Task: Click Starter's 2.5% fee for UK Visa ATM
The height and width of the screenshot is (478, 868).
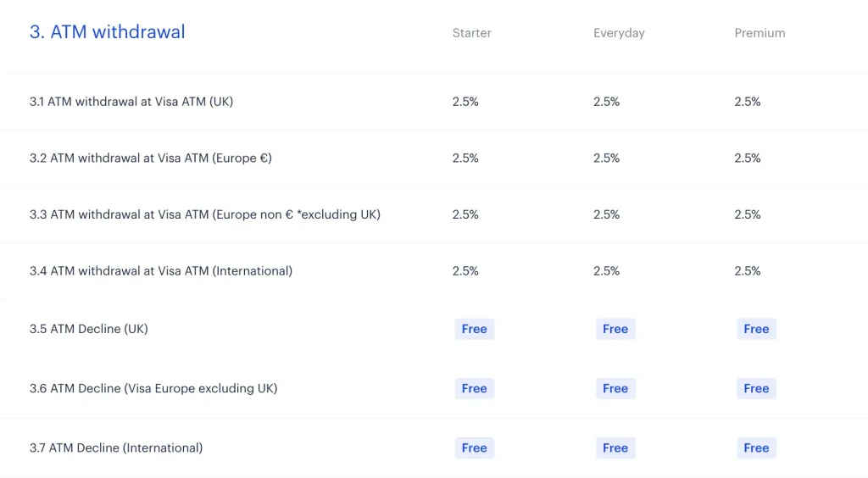Action: tap(465, 102)
